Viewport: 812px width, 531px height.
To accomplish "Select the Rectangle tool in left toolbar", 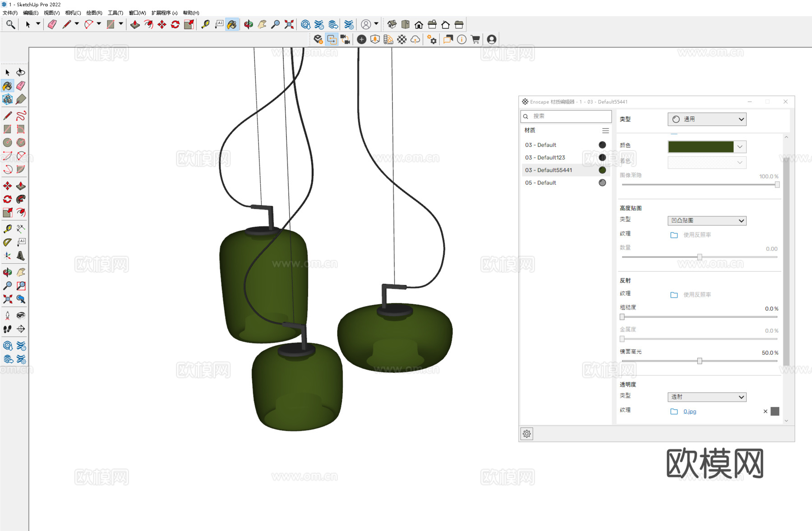I will [x=8, y=129].
